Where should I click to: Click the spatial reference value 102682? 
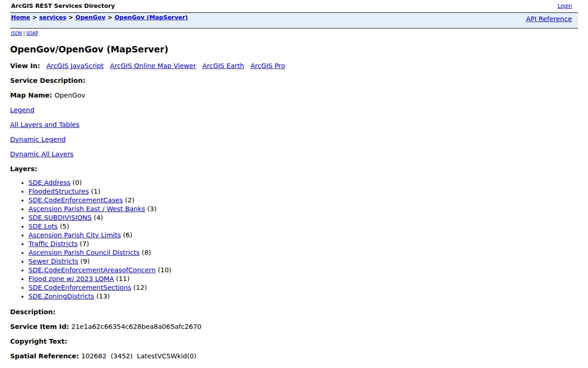tap(94, 356)
